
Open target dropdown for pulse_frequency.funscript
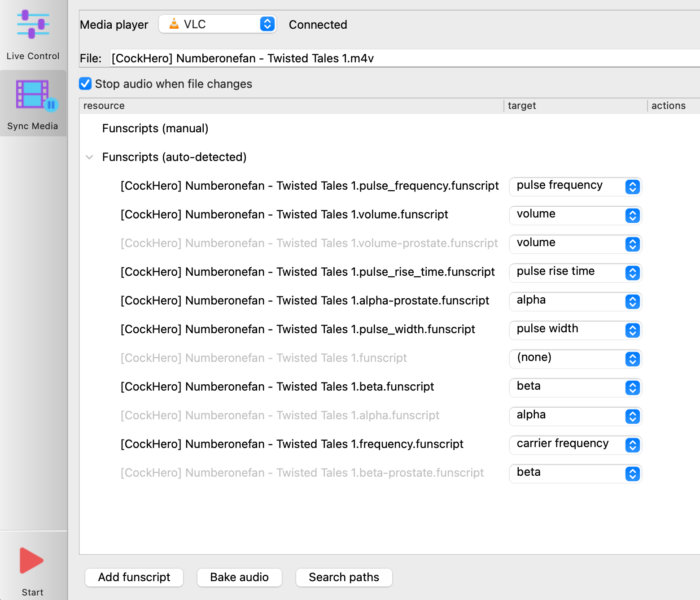575,186
